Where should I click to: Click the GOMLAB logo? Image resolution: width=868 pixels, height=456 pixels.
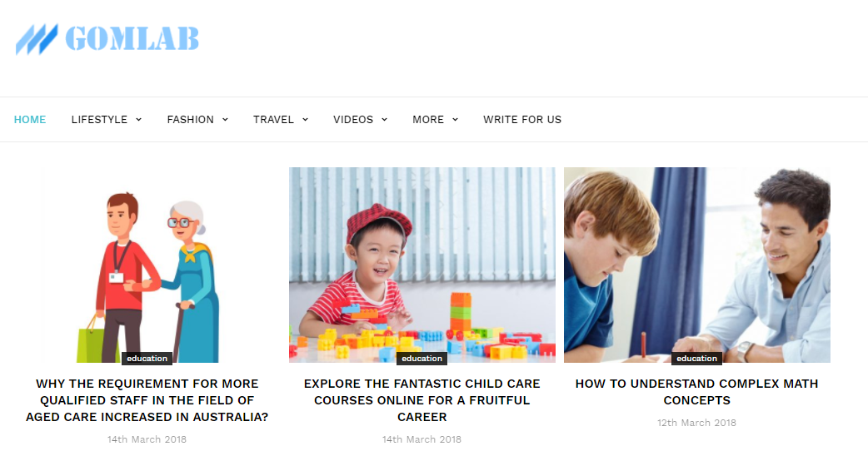tap(107, 39)
